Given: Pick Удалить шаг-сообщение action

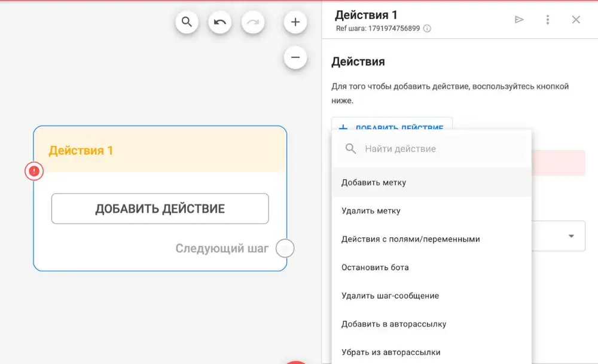Looking at the screenshot, I should click(x=431, y=295).
